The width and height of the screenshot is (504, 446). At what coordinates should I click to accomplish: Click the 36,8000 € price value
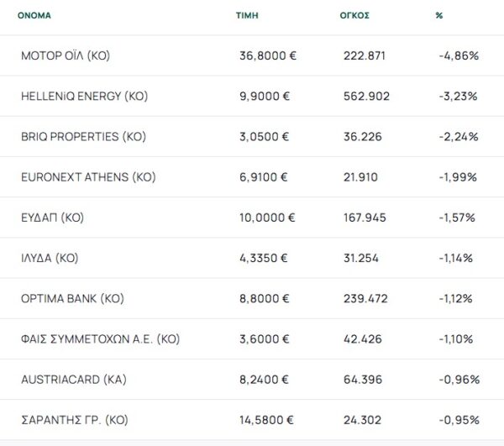click(x=267, y=55)
